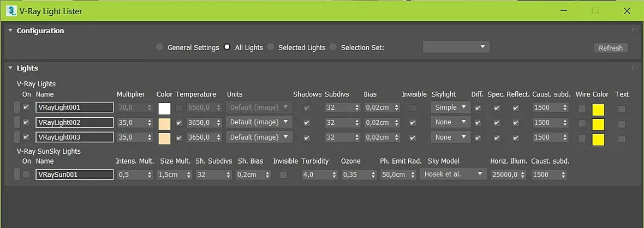Click the select button beside VRayLight002

click(x=17, y=122)
